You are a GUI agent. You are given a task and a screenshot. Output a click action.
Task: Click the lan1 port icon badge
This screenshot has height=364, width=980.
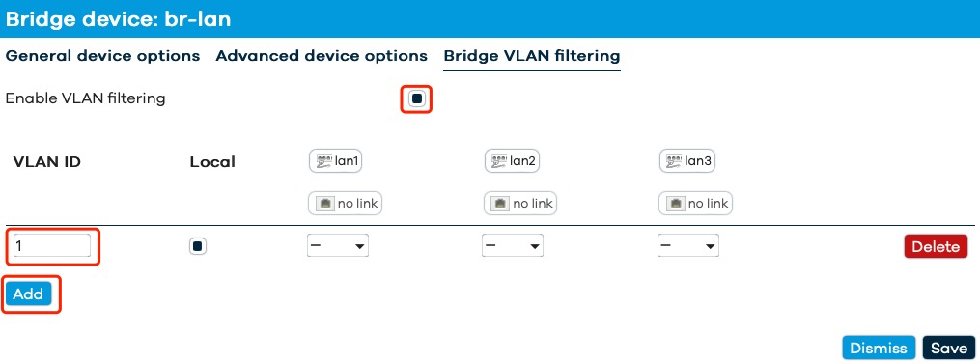point(336,161)
